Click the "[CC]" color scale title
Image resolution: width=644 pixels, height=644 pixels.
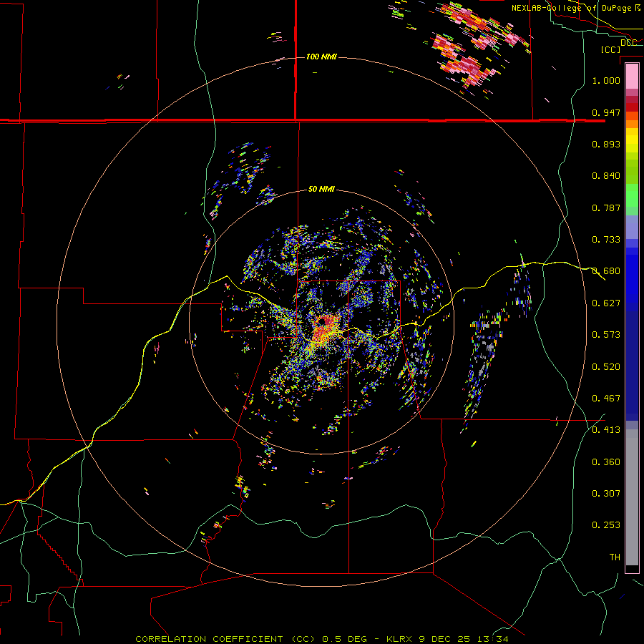610,49
